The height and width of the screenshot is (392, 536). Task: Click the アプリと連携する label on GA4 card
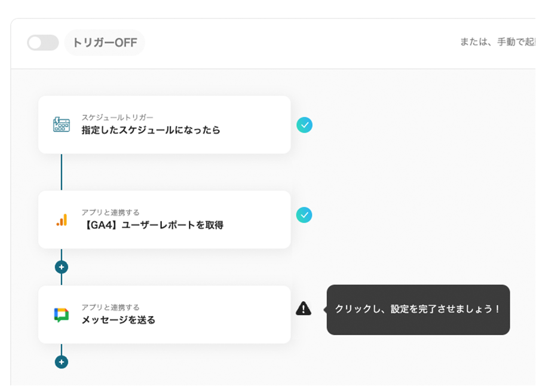[111, 212]
